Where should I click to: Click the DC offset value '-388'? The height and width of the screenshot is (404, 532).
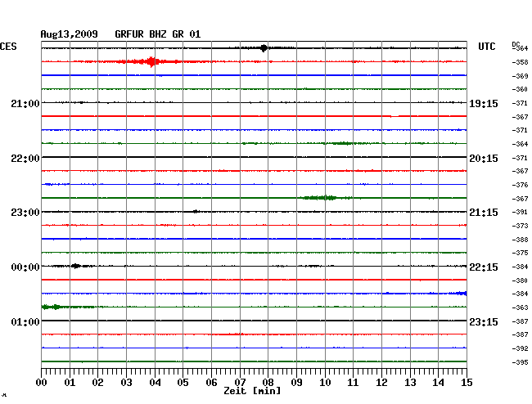tap(520, 240)
